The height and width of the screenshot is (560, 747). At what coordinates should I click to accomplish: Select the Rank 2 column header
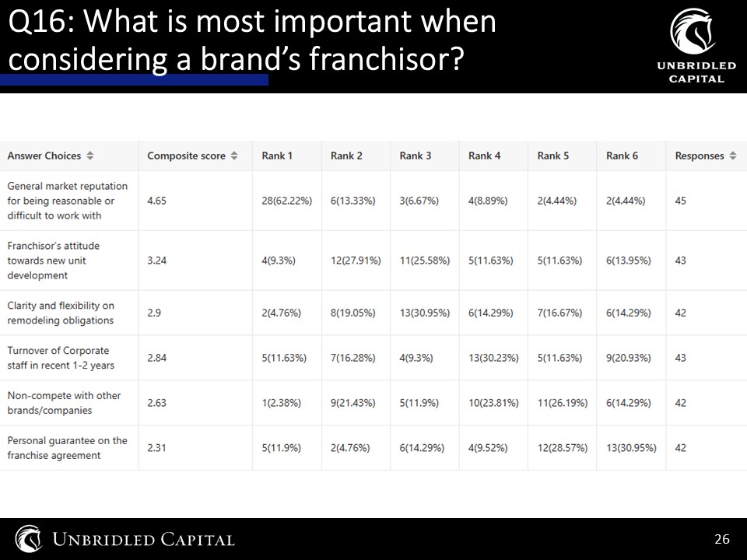(346, 156)
